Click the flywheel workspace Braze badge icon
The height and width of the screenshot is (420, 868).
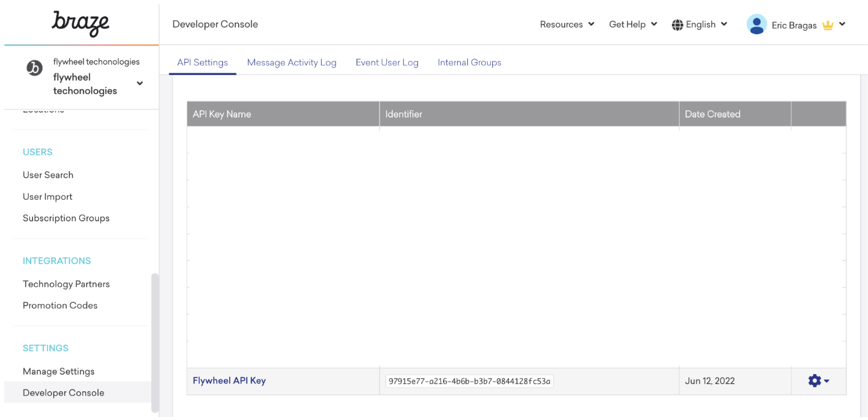coord(34,68)
